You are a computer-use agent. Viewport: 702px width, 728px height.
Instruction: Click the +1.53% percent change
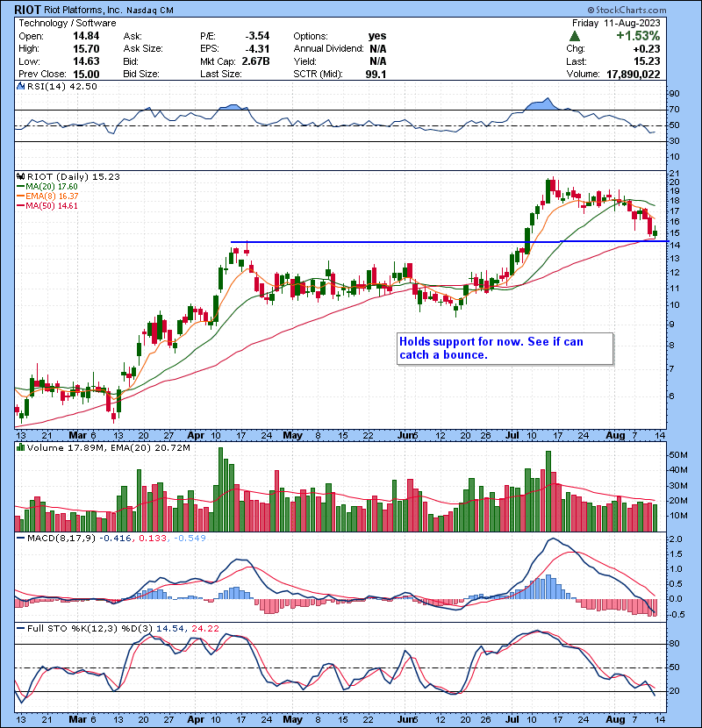point(638,36)
